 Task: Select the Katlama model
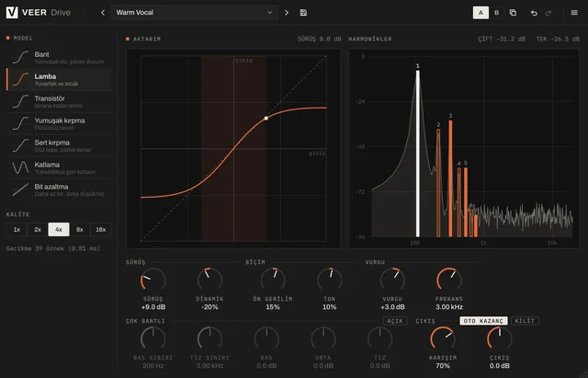tap(59, 167)
